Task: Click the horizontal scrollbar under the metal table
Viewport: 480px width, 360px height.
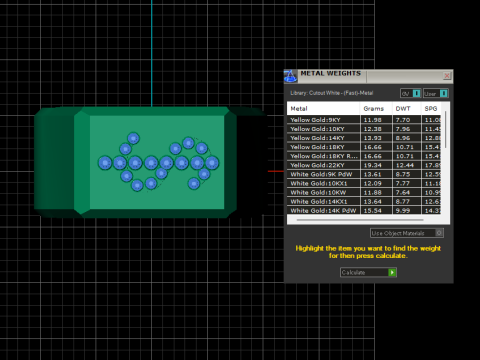Action: [x=360, y=220]
